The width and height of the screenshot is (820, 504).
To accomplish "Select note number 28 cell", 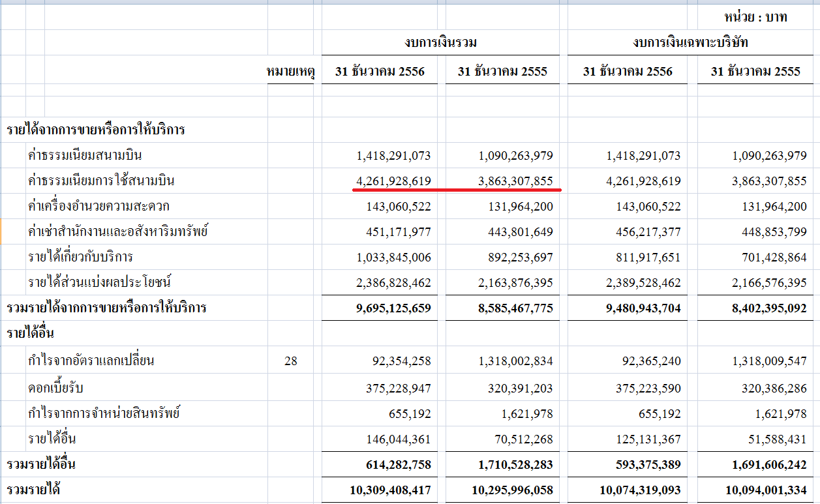I will (x=291, y=361).
